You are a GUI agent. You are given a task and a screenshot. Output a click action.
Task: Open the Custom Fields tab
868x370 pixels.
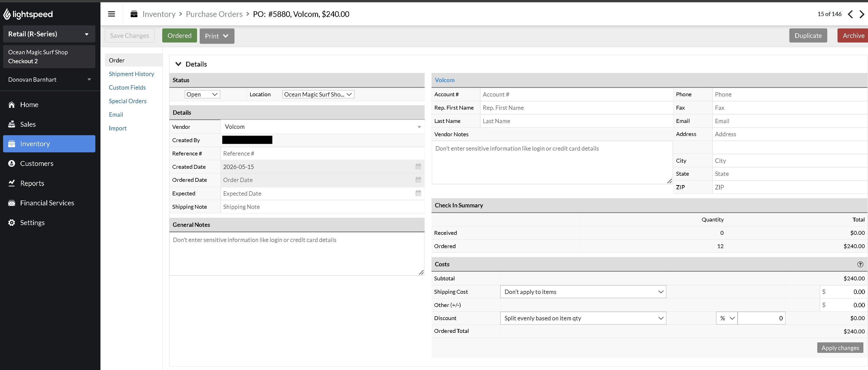point(127,88)
